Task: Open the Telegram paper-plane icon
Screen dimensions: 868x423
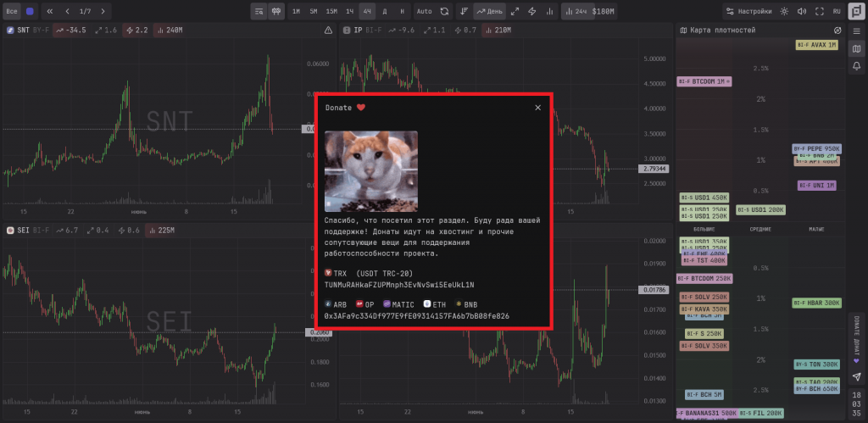Action: (x=856, y=376)
